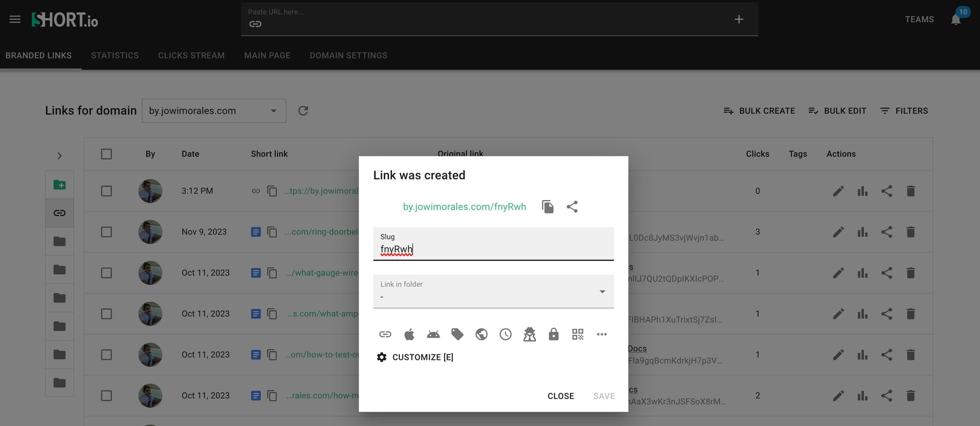This screenshot has height=426, width=980.
Task: Add a new folder in the sidebar
Action: [59, 185]
